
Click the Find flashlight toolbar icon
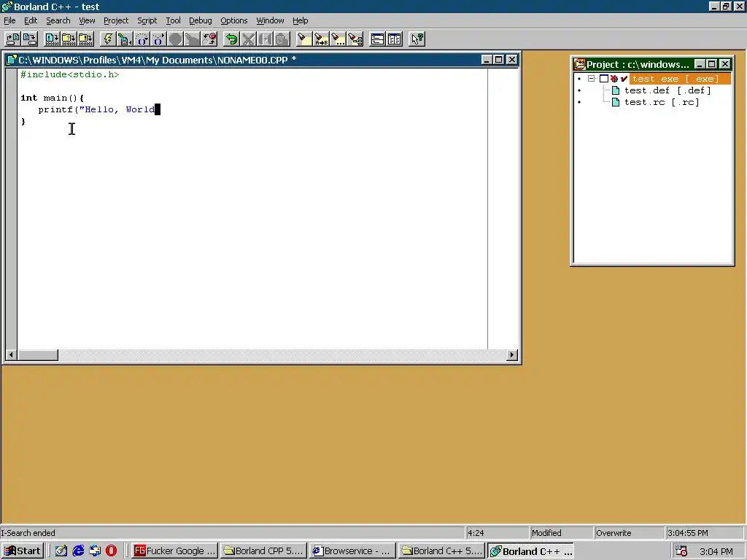304,39
